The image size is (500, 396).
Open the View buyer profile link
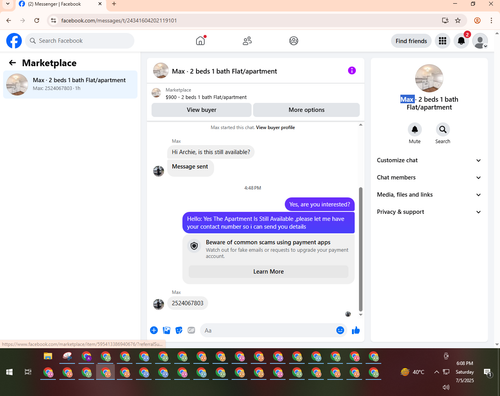point(275,127)
